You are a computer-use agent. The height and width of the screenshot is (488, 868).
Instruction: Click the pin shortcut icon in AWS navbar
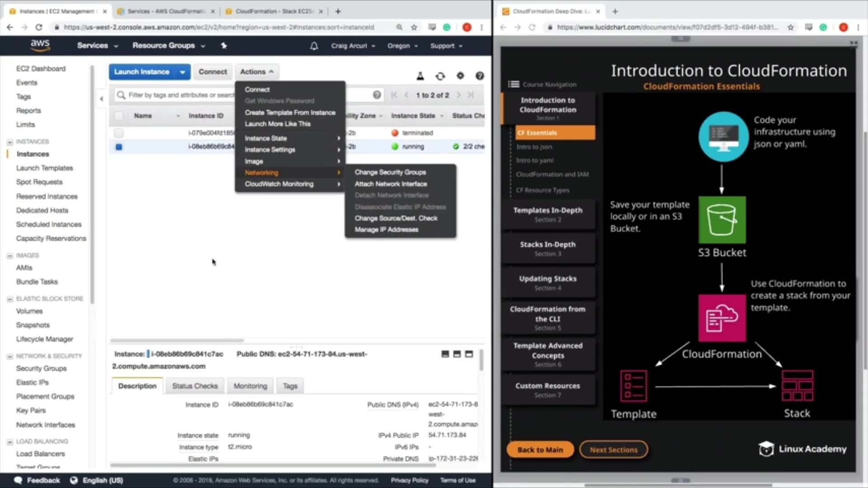tap(224, 46)
